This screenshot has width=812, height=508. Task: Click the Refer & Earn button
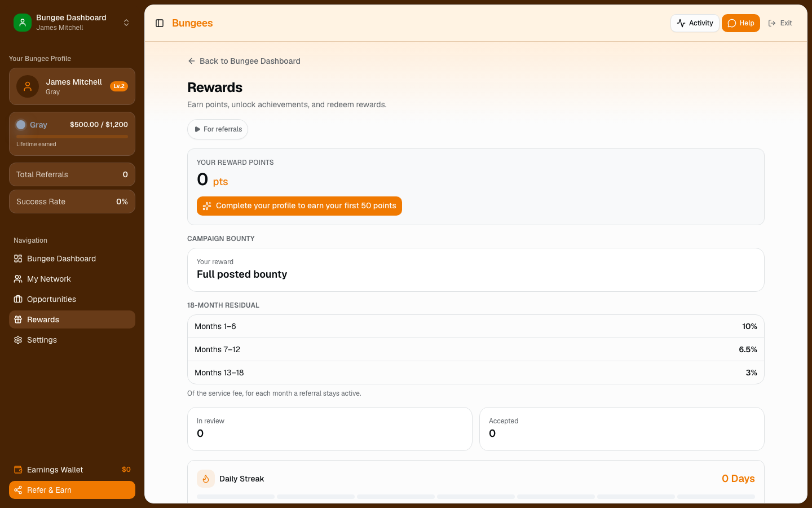[x=72, y=490]
